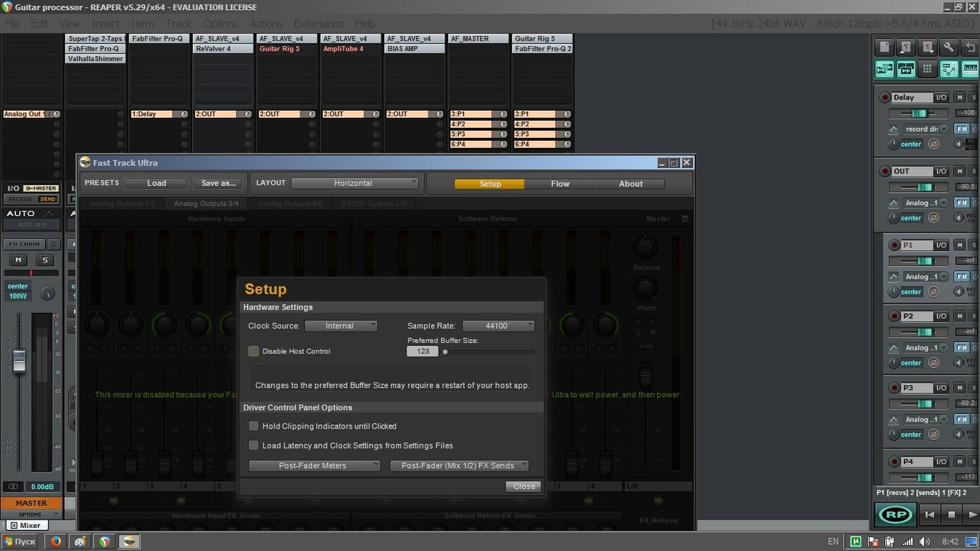Enable Disable Host Control checkbox
Viewport: 980px width, 551px height.
pyautogui.click(x=253, y=351)
